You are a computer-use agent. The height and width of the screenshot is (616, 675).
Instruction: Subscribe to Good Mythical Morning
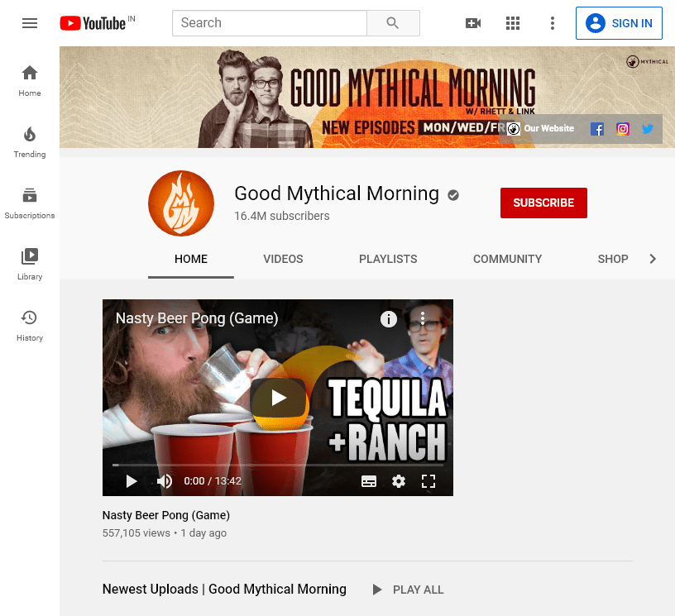pyautogui.click(x=543, y=203)
